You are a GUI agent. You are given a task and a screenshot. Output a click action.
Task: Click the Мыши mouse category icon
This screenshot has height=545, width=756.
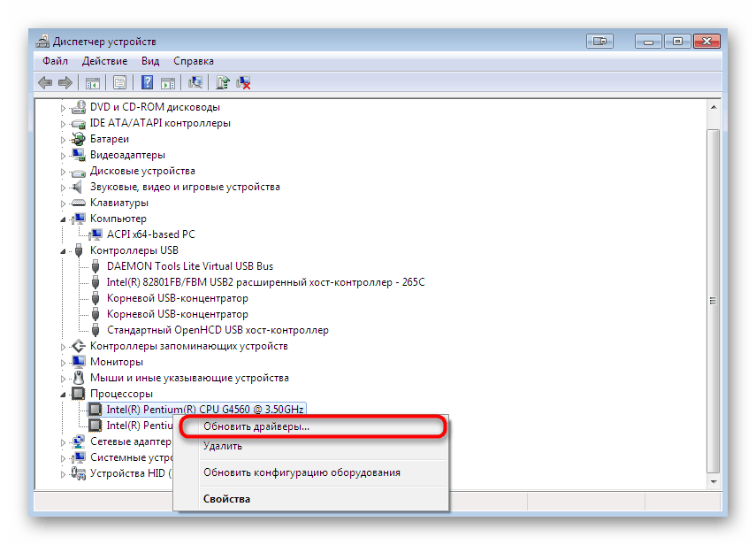click(x=79, y=378)
